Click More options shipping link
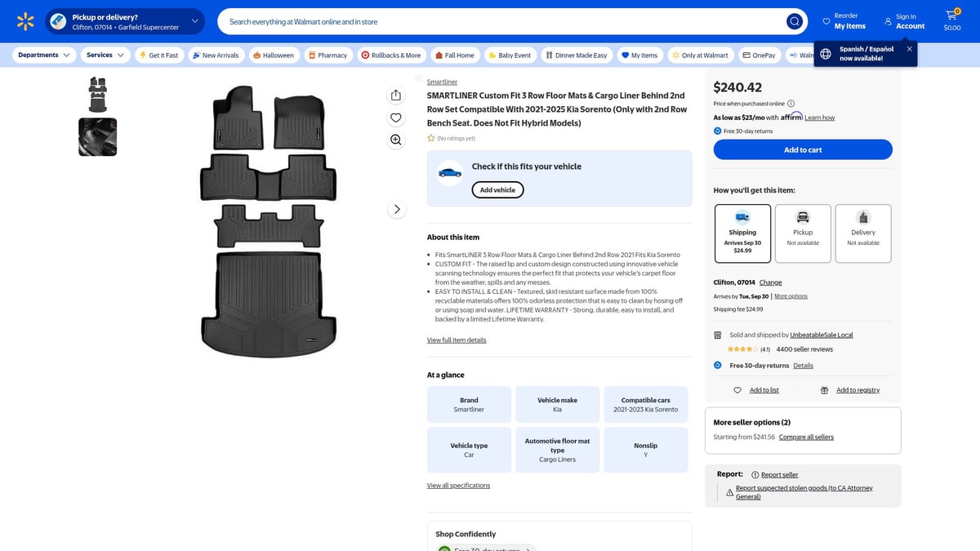The width and height of the screenshot is (980, 551). 791,296
